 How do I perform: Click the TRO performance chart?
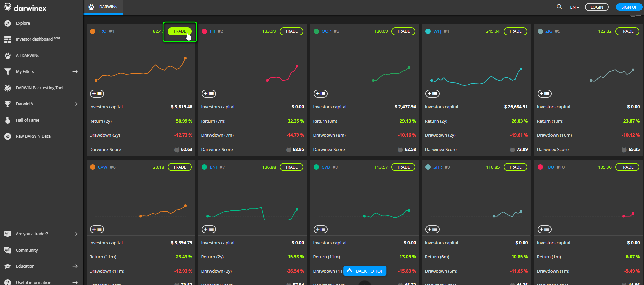[141, 70]
